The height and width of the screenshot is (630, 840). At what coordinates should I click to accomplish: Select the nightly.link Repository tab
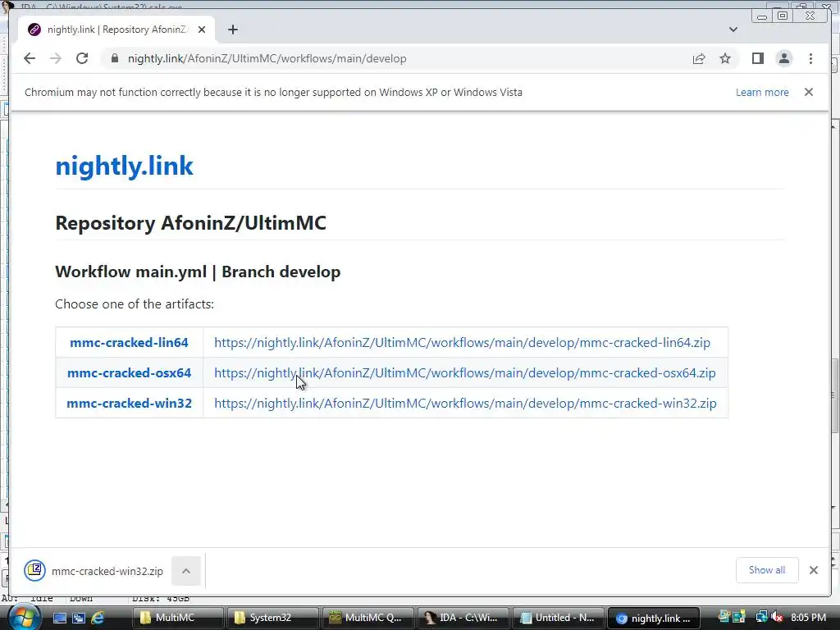(x=116, y=30)
